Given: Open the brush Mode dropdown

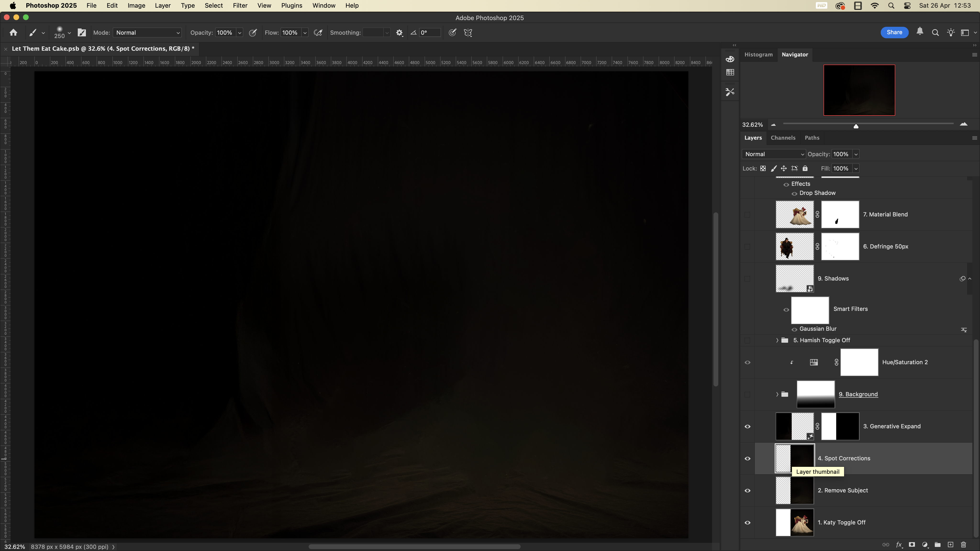Looking at the screenshot, I should [147, 33].
